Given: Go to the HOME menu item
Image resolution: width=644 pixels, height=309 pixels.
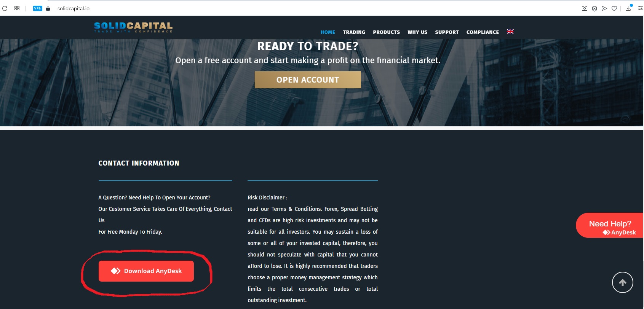Looking at the screenshot, I should pos(328,32).
